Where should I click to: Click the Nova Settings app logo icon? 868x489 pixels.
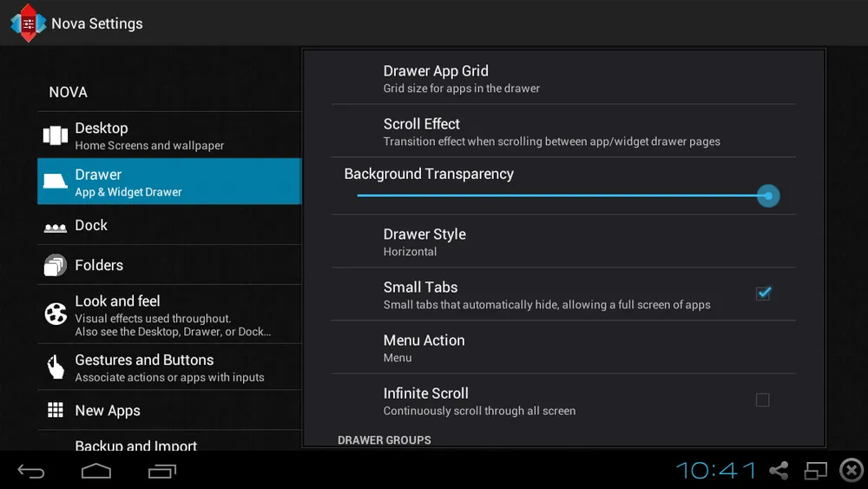[28, 23]
